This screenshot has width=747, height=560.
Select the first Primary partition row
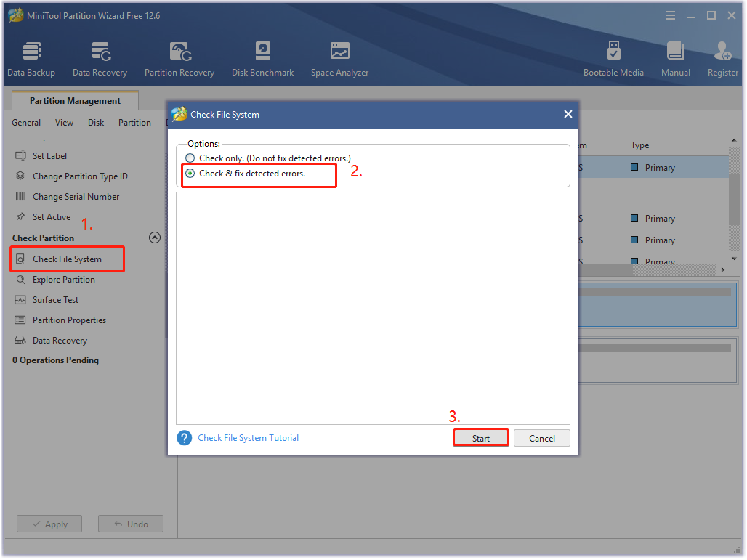click(654, 168)
